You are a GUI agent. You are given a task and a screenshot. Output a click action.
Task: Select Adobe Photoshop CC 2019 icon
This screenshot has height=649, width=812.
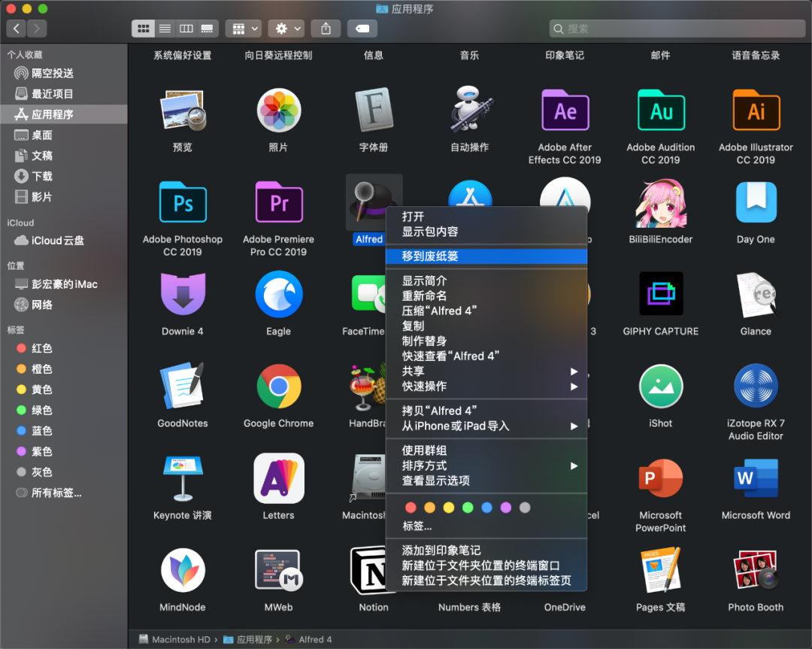click(x=183, y=202)
